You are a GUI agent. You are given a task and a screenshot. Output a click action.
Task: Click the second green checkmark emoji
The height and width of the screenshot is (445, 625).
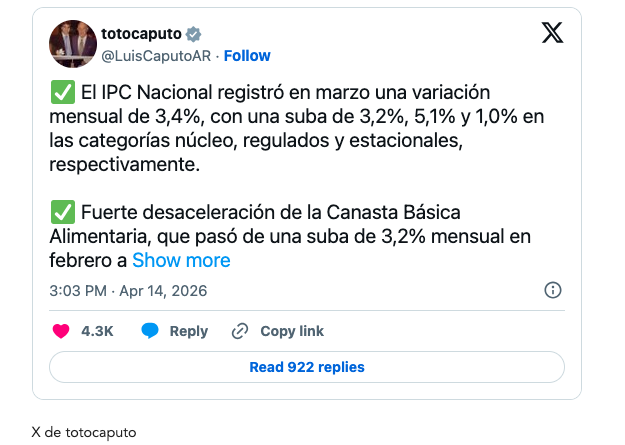point(61,213)
